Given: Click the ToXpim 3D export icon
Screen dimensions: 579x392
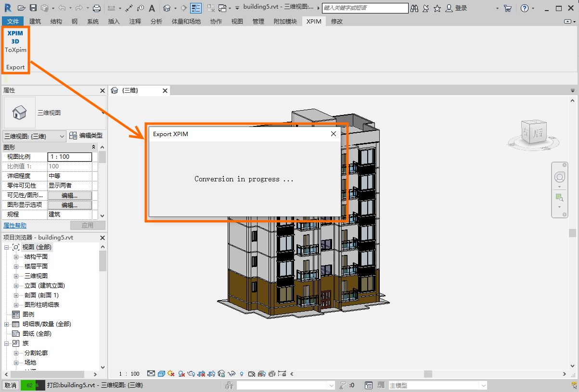Looking at the screenshot, I should click(15, 41).
